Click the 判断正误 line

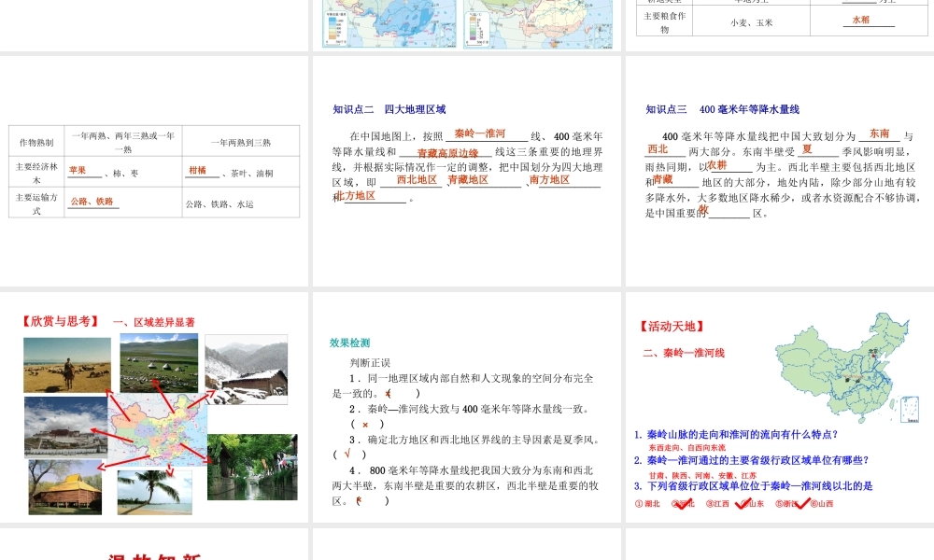point(370,362)
